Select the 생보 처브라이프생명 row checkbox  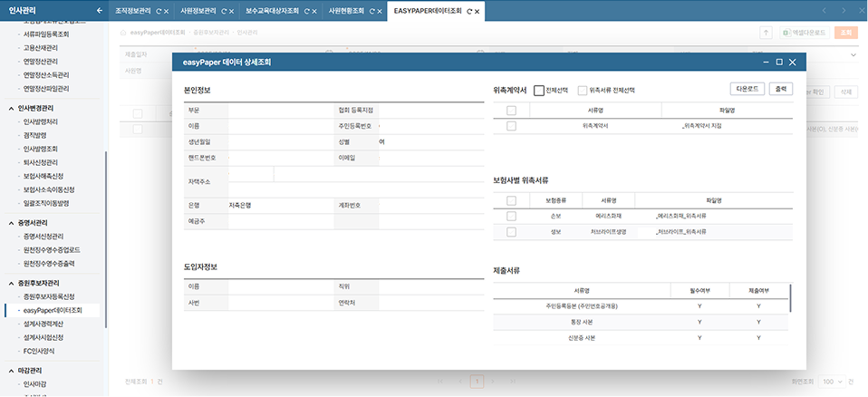[x=511, y=232]
